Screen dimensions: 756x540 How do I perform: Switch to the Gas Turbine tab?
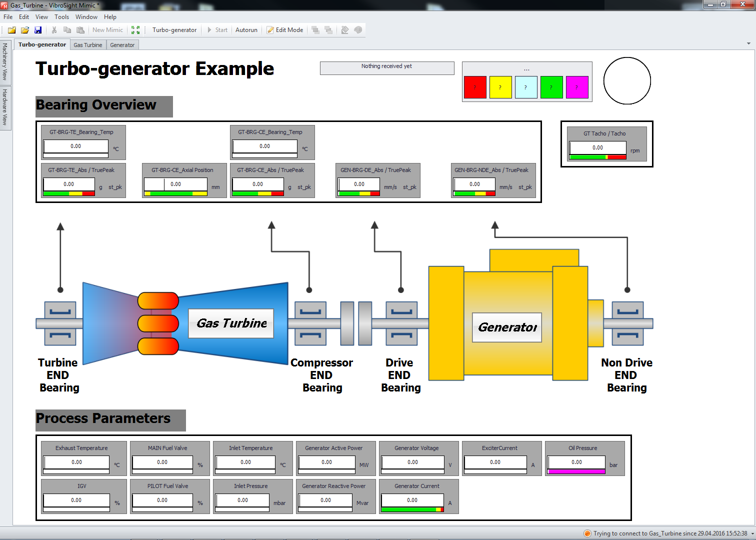(x=88, y=45)
